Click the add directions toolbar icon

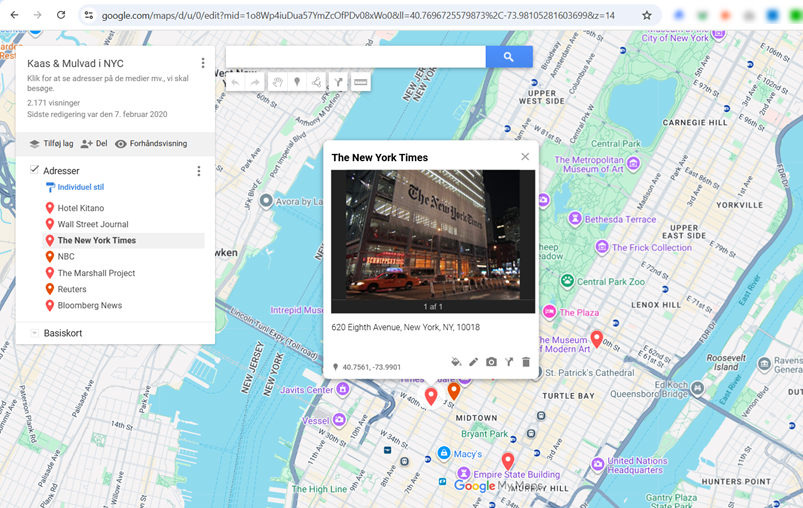click(x=338, y=82)
